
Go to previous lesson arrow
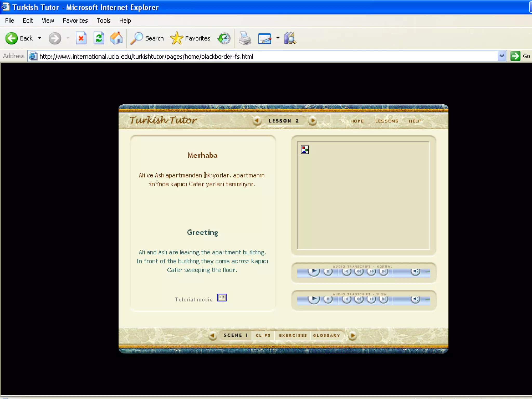(x=257, y=121)
